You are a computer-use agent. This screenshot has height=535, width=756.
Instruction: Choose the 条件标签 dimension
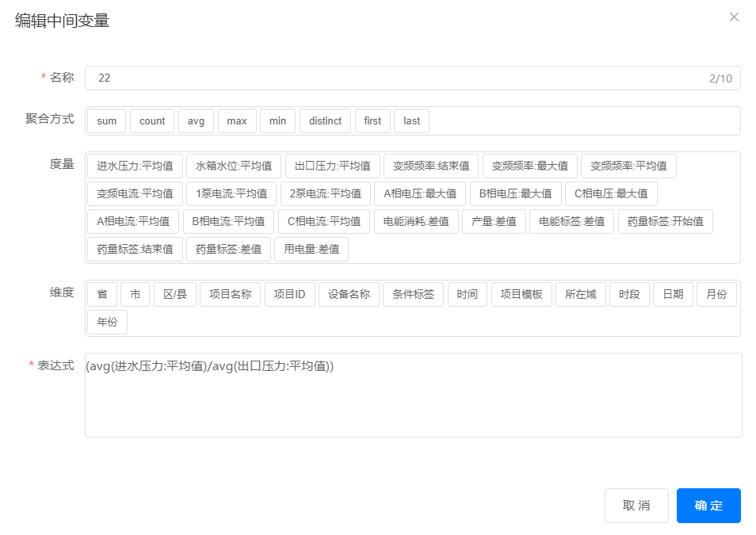[413, 294]
